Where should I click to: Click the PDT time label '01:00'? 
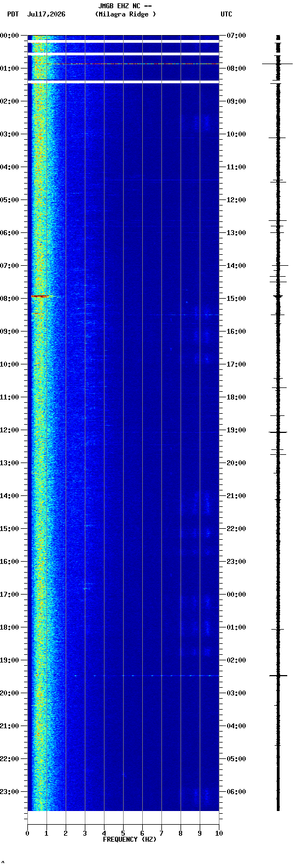(9, 68)
